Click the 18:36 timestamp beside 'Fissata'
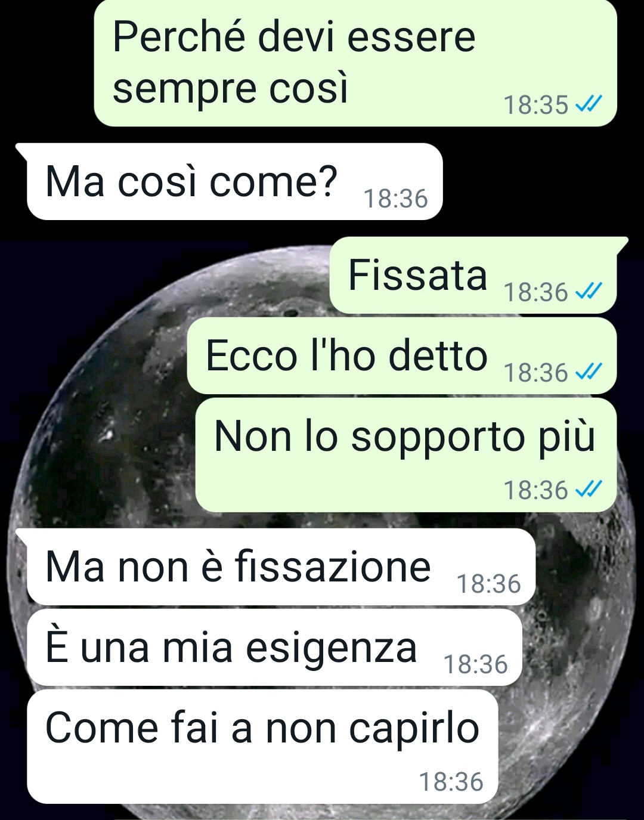The image size is (644, 820). click(x=536, y=292)
